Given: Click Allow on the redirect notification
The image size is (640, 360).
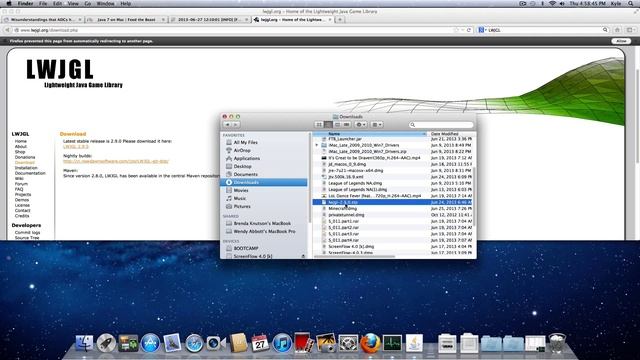Looking at the screenshot, I should (621, 41).
